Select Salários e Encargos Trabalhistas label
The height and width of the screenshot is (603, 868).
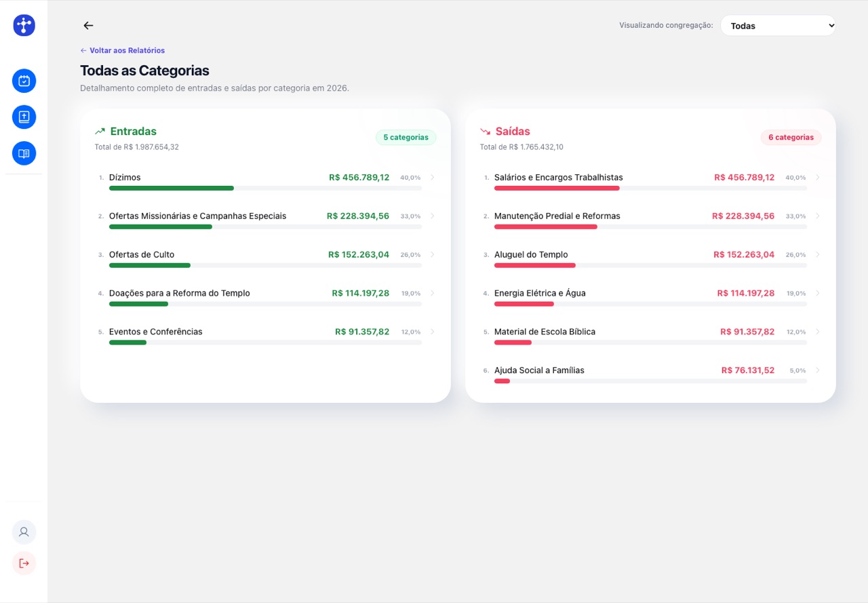(559, 178)
